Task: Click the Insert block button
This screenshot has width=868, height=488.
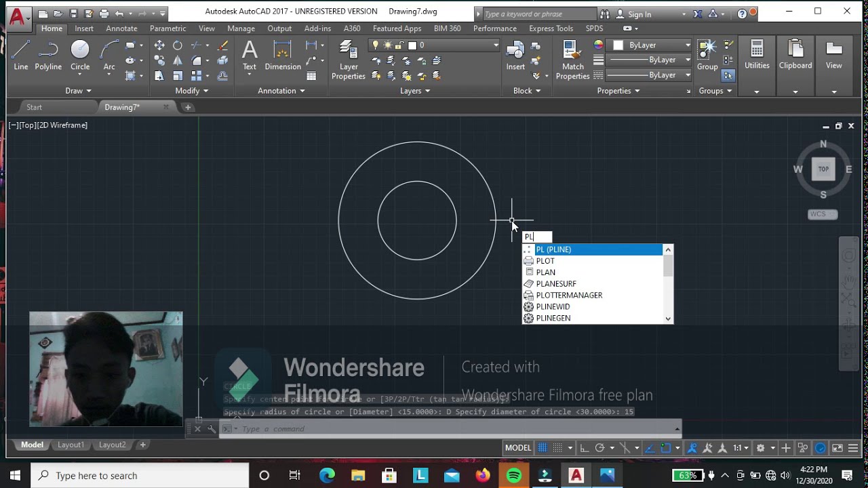Action: coord(515,56)
